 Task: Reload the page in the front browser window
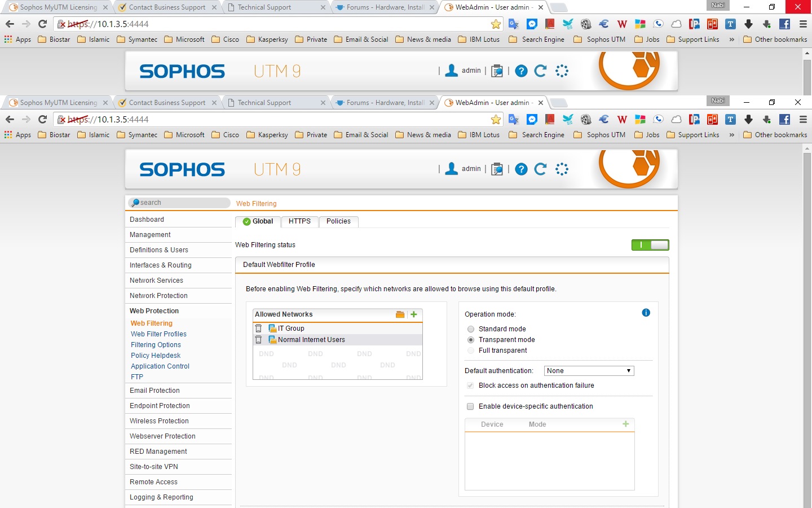pyautogui.click(x=42, y=119)
